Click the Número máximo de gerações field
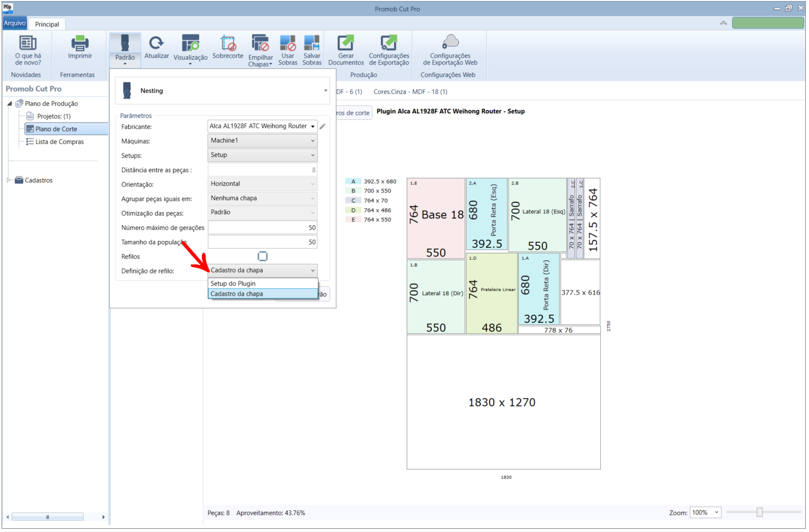 point(262,227)
